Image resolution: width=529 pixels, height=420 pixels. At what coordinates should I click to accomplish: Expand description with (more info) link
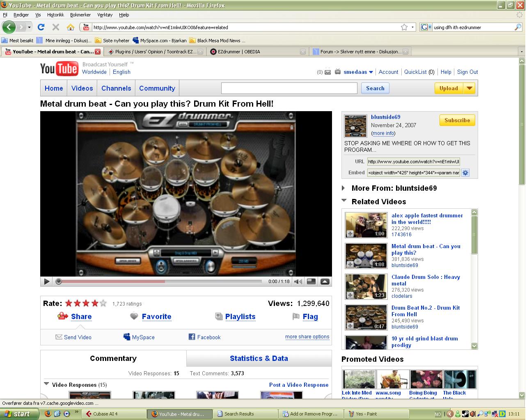coord(383,133)
